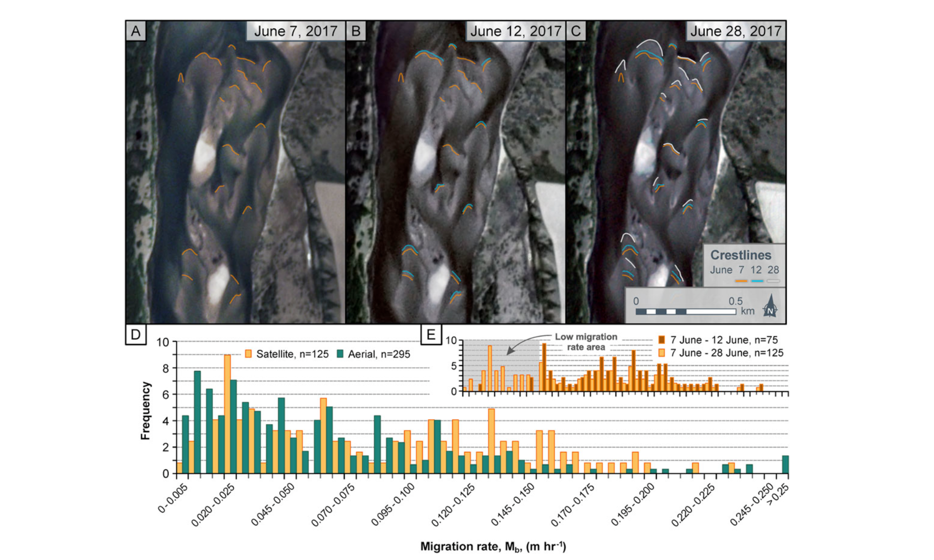The width and height of the screenshot is (934, 560).
Task: Click panel label E box
Action: [431, 335]
